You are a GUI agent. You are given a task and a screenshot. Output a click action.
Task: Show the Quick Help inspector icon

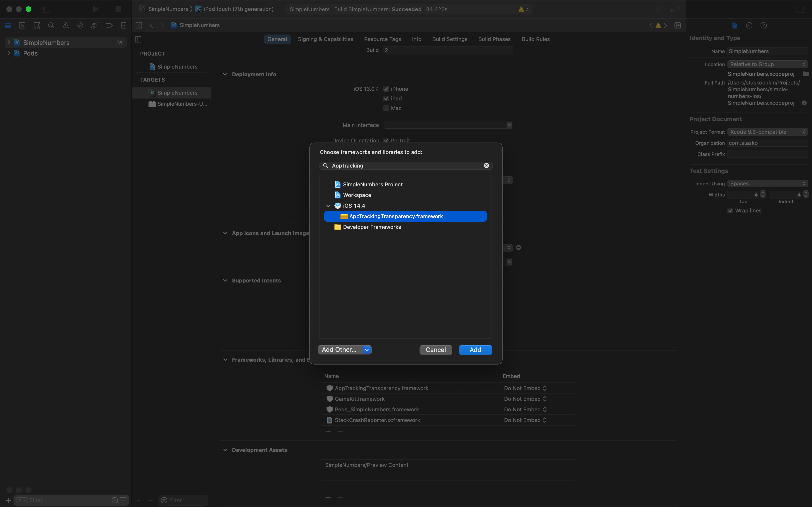763,26
